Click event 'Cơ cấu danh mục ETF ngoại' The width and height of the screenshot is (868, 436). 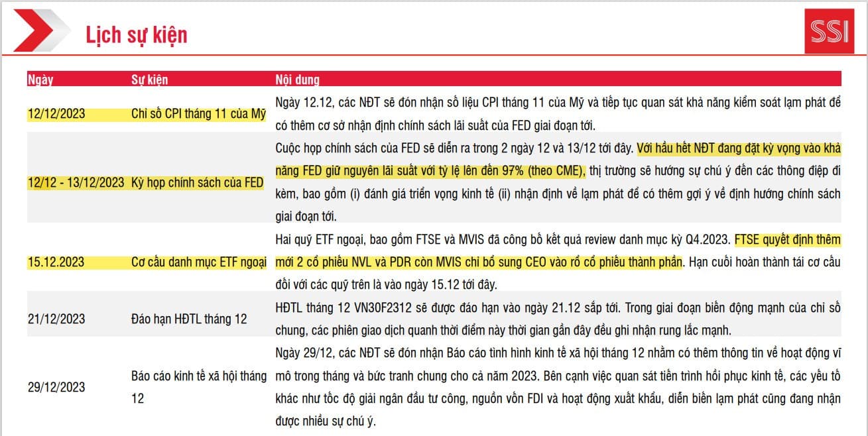200,262
